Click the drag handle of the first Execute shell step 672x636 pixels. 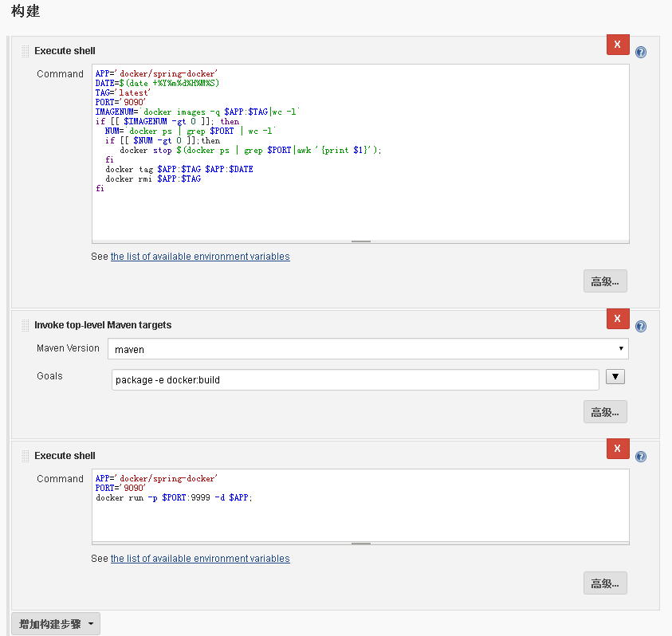(x=25, y=50)
